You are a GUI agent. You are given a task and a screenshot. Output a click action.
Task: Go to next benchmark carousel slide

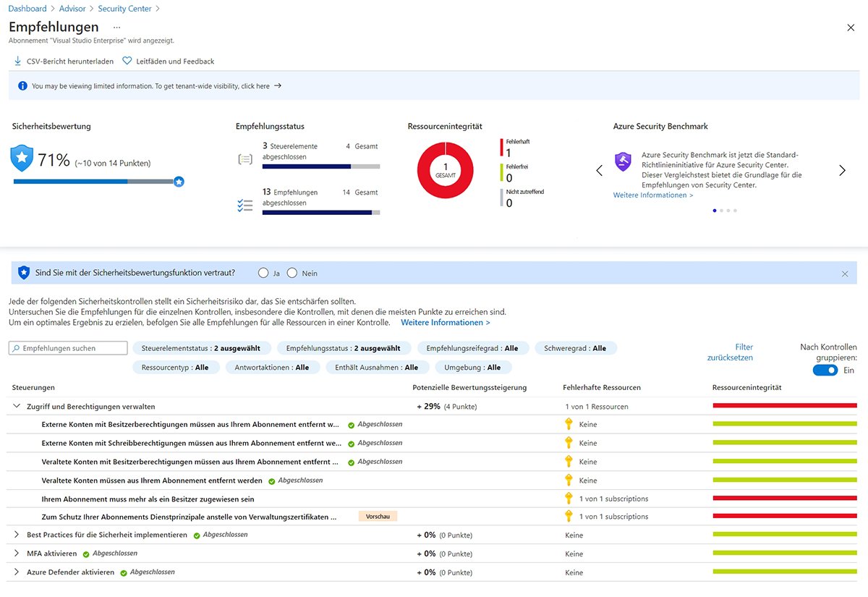pyautogui.click(x=842, y=171)
